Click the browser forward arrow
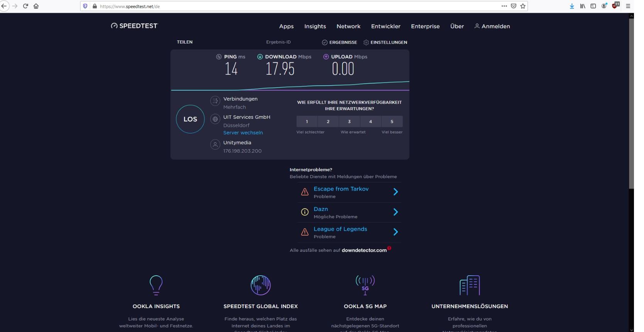Viewport: 644px width, 332px height. tap(15, 6)
